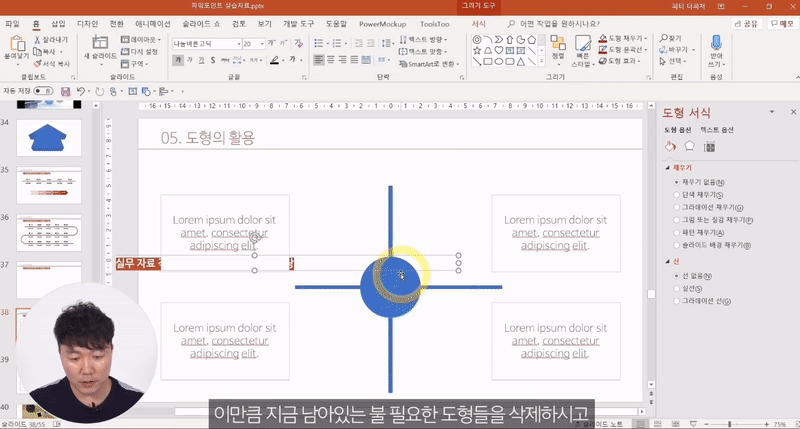Select Solid line (실선) radio button
800x429 pixels.
[x=677, y=288]
